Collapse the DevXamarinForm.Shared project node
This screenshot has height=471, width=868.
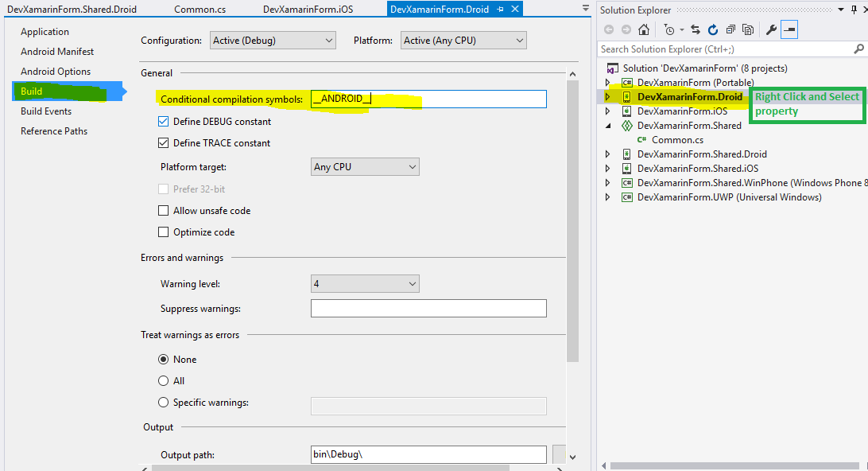click(x=608, y=126)
